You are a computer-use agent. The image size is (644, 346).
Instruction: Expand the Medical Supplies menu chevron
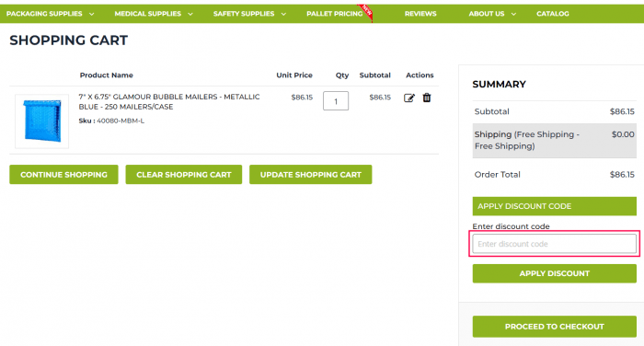(190, 14)
